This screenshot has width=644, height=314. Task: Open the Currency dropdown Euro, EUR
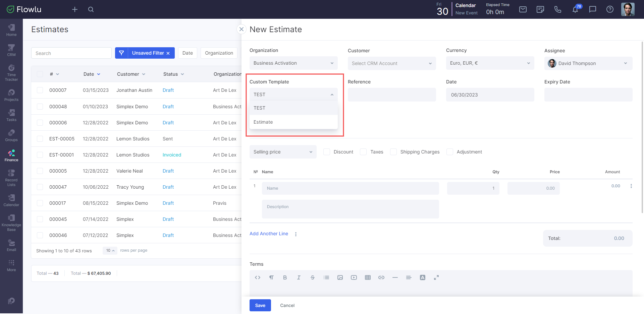tap(490, 63)
